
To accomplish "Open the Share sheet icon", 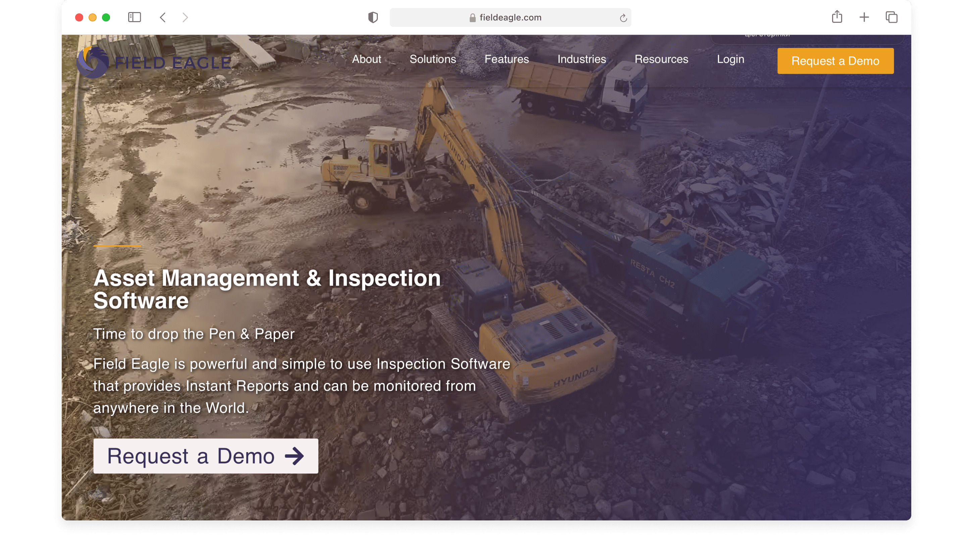I will 837,17.
